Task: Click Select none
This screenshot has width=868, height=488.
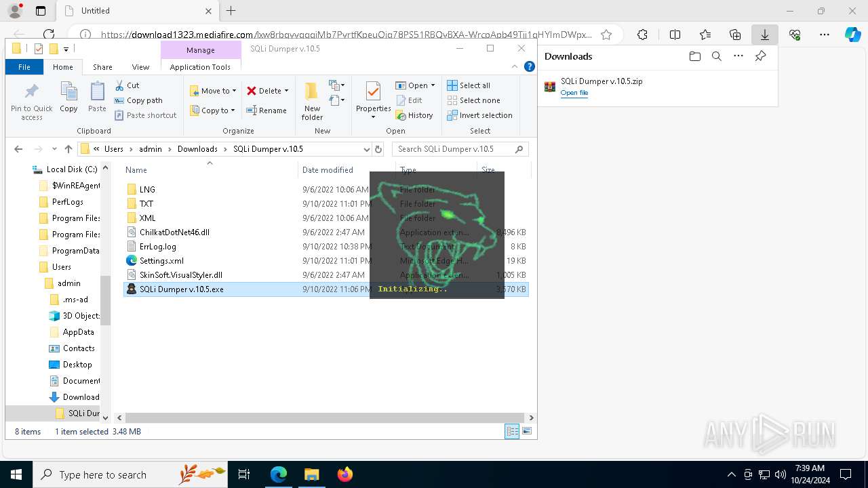Action: (473, 100)
